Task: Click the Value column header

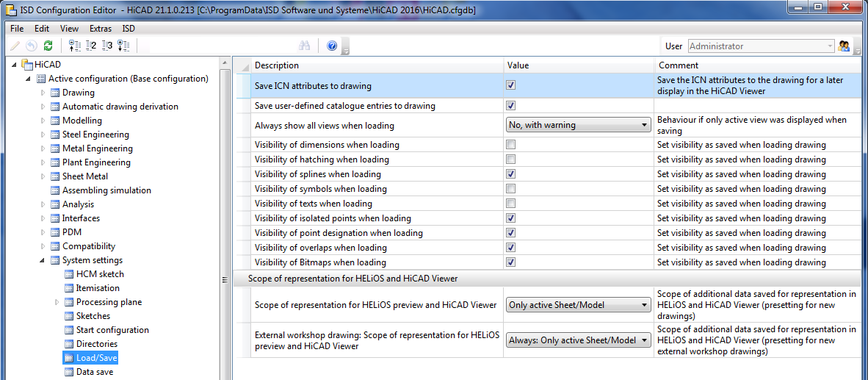Action: [x=579, y=65]
